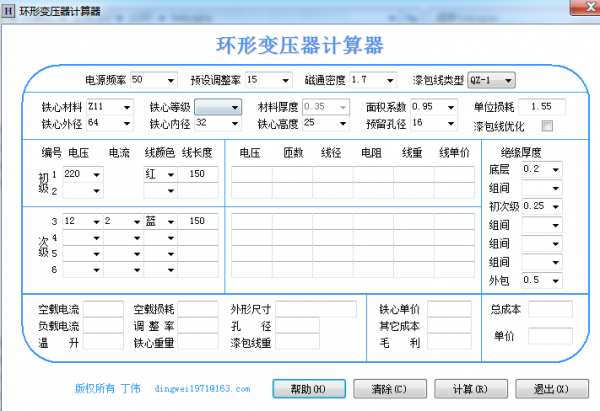Click the 空载损耗 output field
This screenshot has height=411, width=600.
point(197,309)
